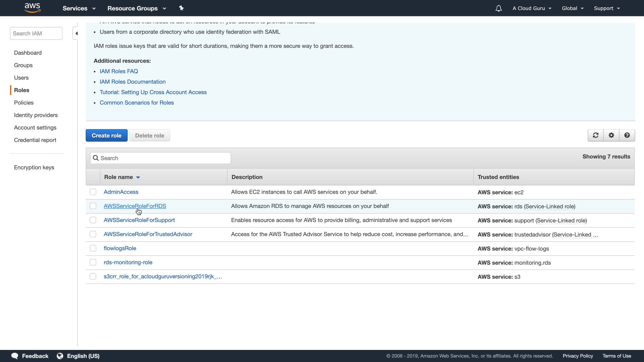Refresh the roles list
This screenshot has width=644, height=362.
pyautogui.click(x=596, y=135)
